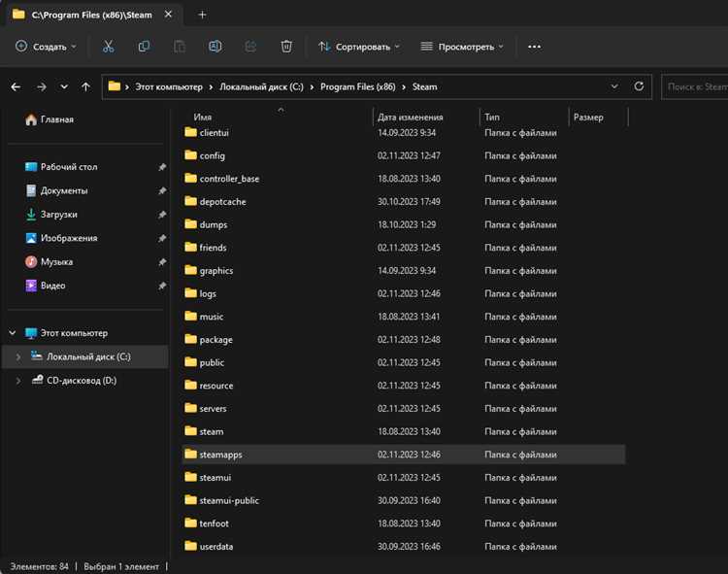Open the Создать dropdown button
This screenshot has width=728, height=574.
46,47
